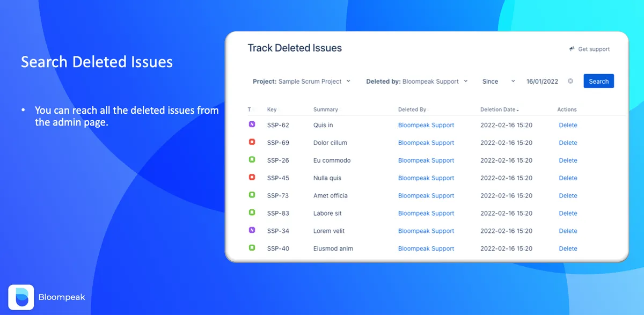The image size is (644, 315).
Task: Click issue key SSP-45
Action: (278, 178)
